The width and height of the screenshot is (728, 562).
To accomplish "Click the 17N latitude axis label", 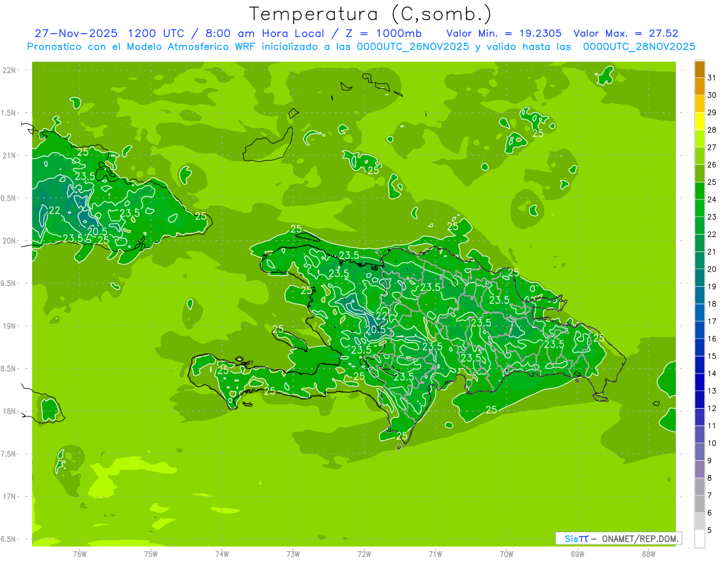I will click(9, 497).
